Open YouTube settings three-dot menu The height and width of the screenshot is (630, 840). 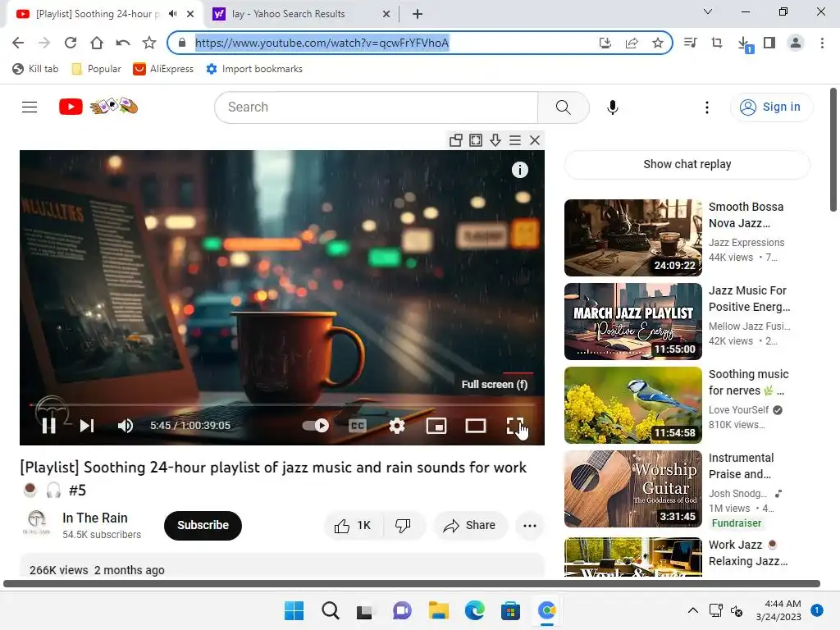[x=706, y=107]
